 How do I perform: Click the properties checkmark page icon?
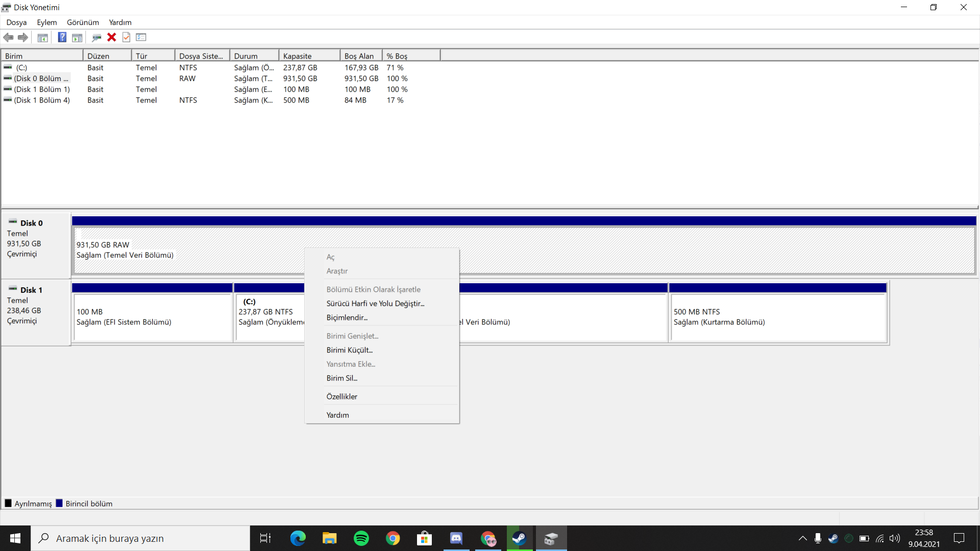coord(127,37)
